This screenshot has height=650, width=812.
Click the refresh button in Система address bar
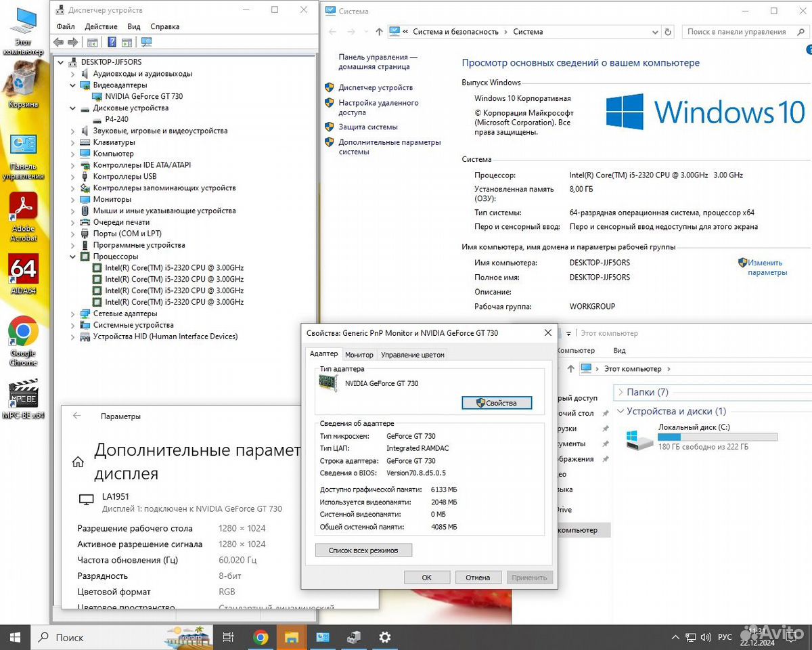[668, 32]
